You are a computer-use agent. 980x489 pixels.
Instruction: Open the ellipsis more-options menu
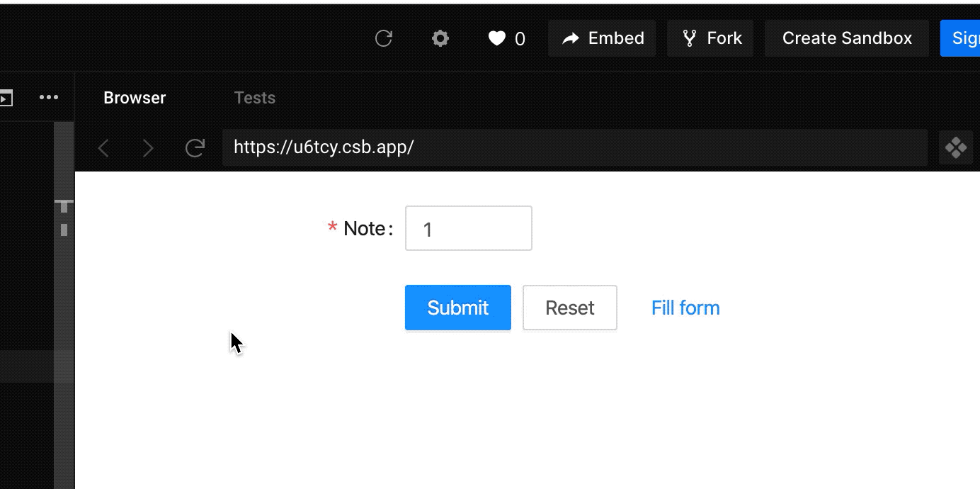pyautogui.click(x=49, y=97)
